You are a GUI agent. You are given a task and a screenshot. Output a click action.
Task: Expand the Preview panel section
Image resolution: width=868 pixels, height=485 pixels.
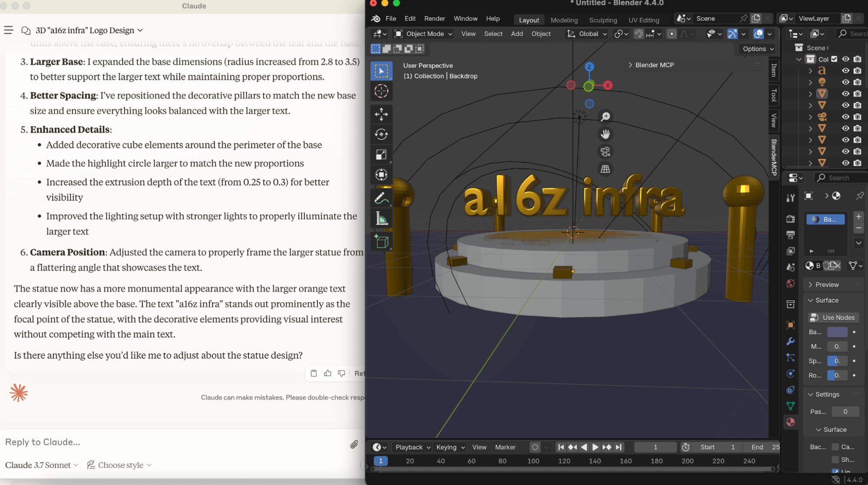click(x=826, y=285)
